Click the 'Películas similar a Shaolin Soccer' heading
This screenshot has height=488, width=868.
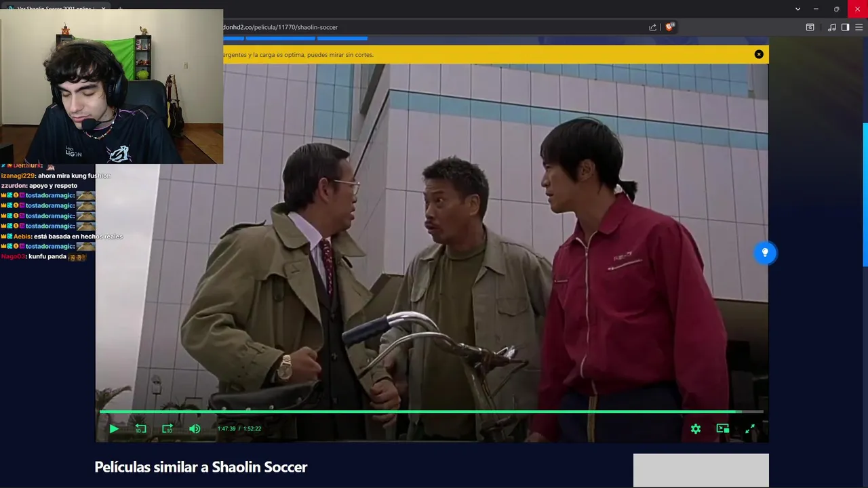coord(201,467)
